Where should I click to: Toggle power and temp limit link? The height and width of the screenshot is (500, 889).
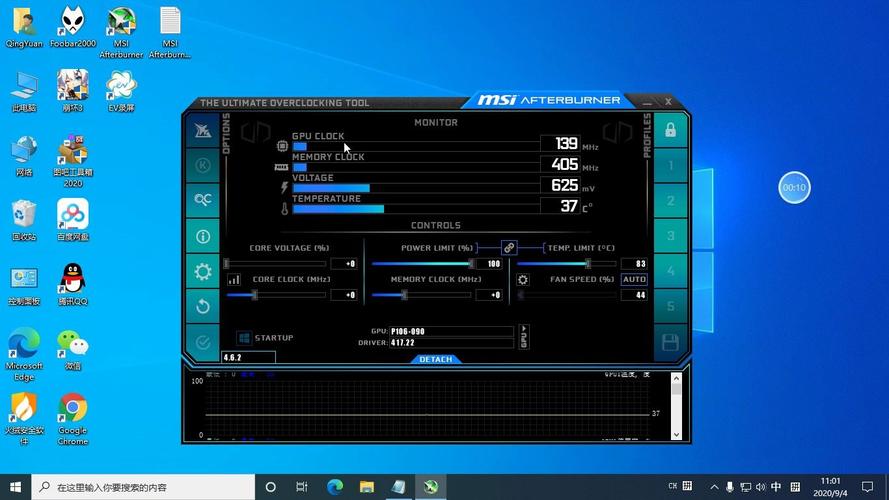coord(509,248)
